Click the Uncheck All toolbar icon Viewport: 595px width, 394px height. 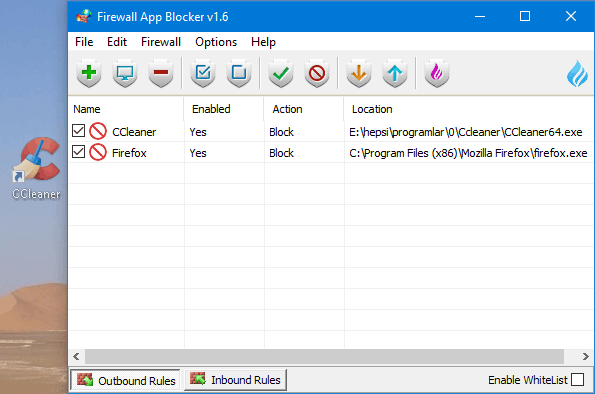239,73
